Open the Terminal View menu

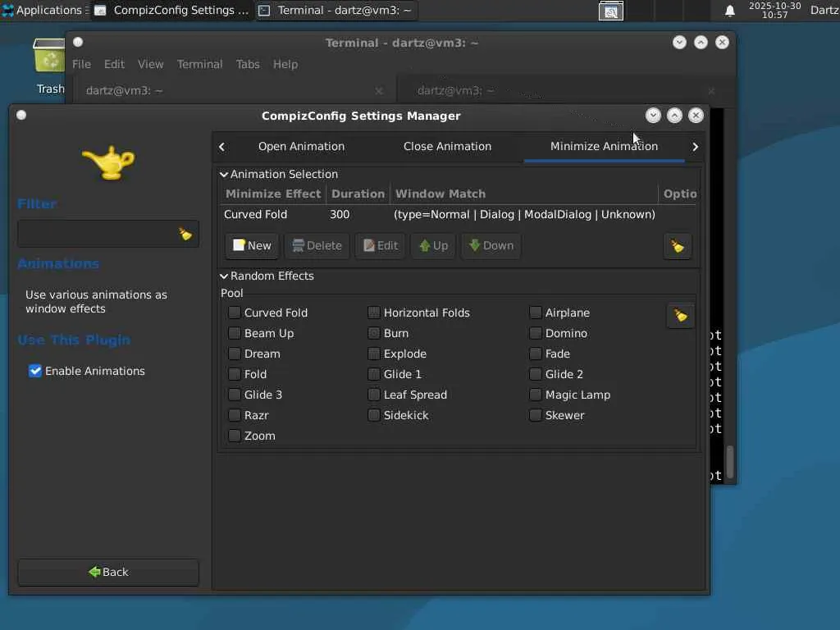tap(151, 64)
